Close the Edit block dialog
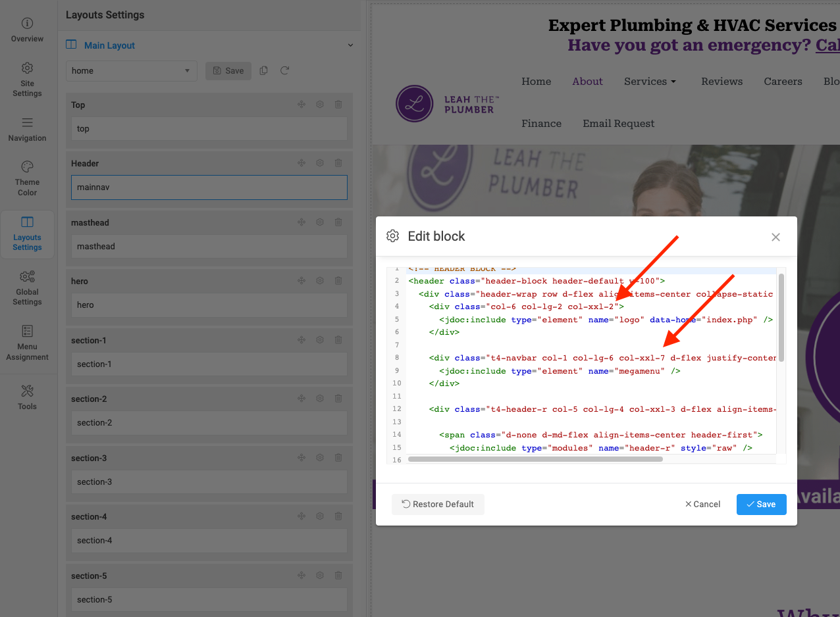 click(x=775, y=237)
